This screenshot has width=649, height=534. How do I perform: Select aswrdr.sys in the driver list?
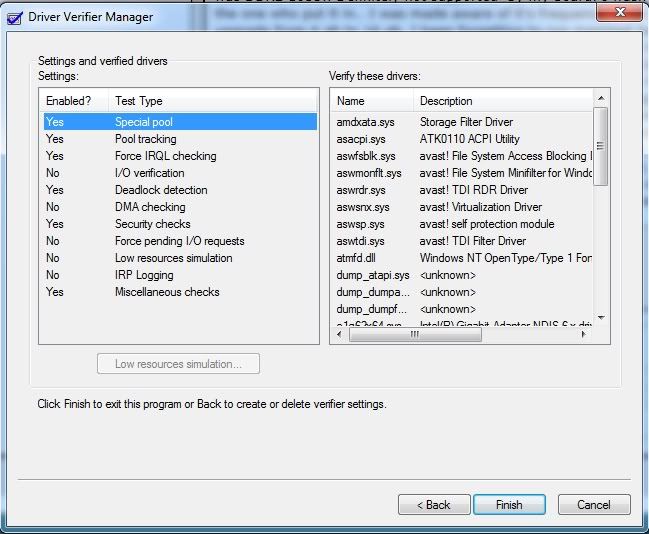[x=361, y=190]
